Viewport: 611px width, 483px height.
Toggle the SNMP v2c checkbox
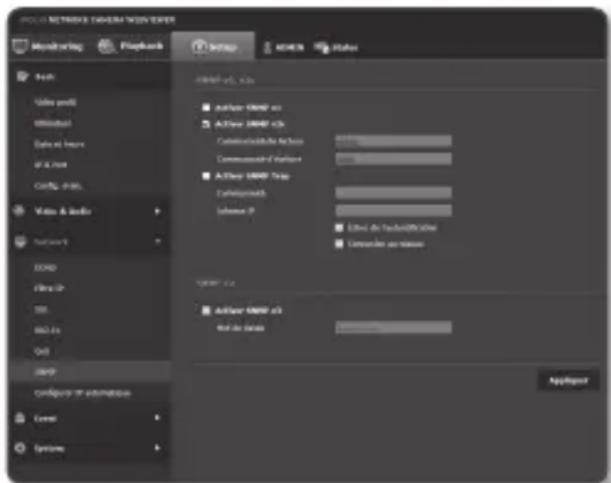(x=205, y=124)
